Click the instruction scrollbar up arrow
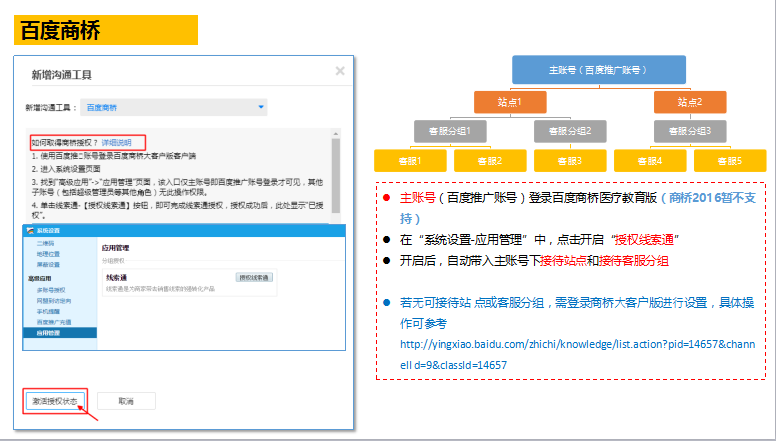The height and width of the screenshot is (441, 776). 336,134
